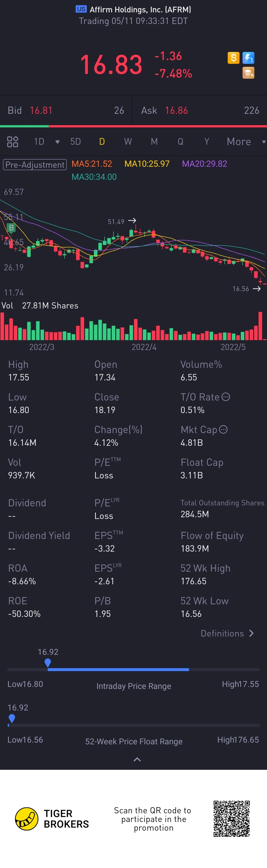Switch to the 5D chart tab
This screenshot has height=868, width=267.
[75, 141]
